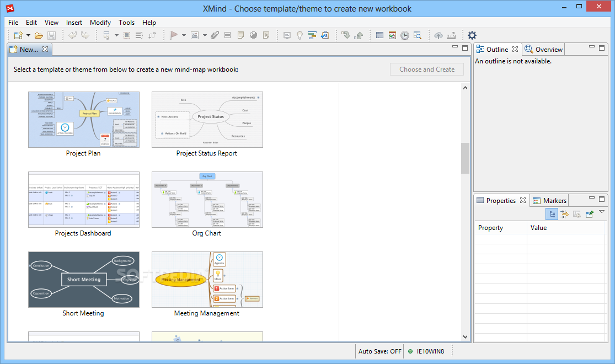Image resolution: width=615 pixels, height=364 pixels.
Task: Open the View menu
Action: 51,23
